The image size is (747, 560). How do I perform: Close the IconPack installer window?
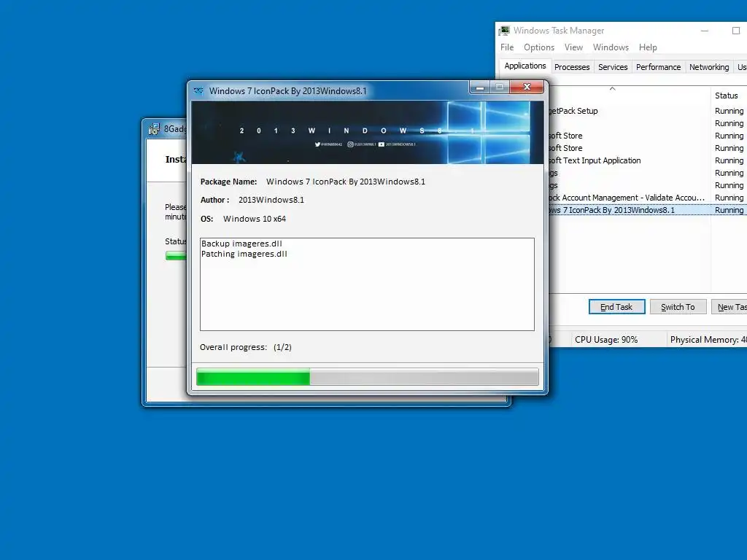pos(527,87)
